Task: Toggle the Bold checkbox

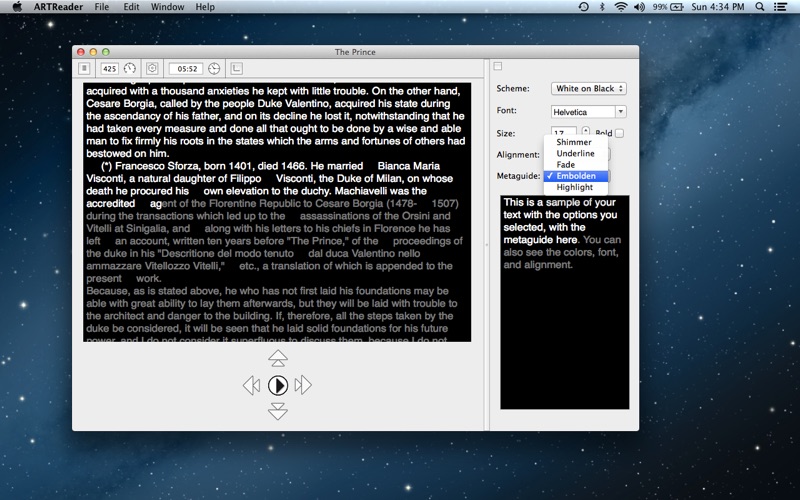Action: click(619, 133)
